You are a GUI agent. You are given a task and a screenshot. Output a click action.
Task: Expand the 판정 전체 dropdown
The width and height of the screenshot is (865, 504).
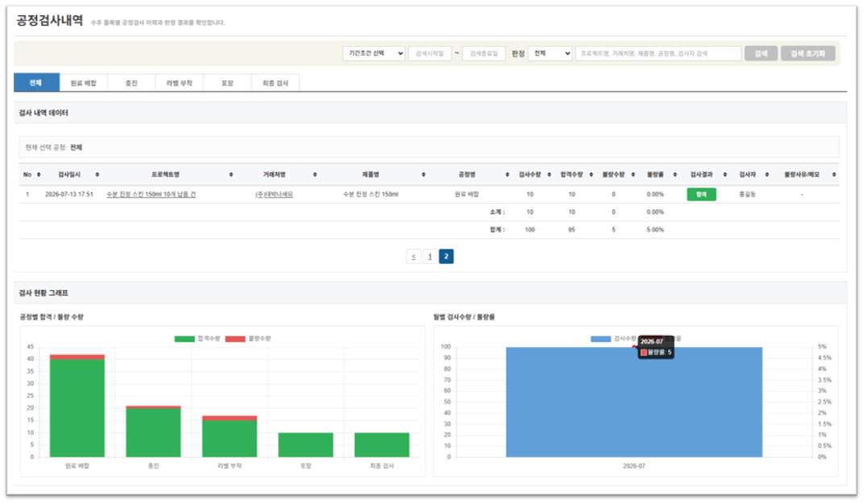tap(550, 53)
